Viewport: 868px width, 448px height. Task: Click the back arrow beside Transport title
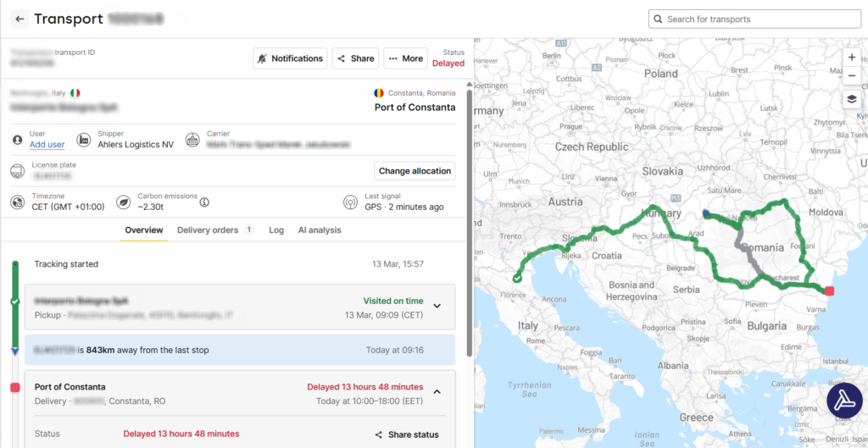(x=19, y=19)
